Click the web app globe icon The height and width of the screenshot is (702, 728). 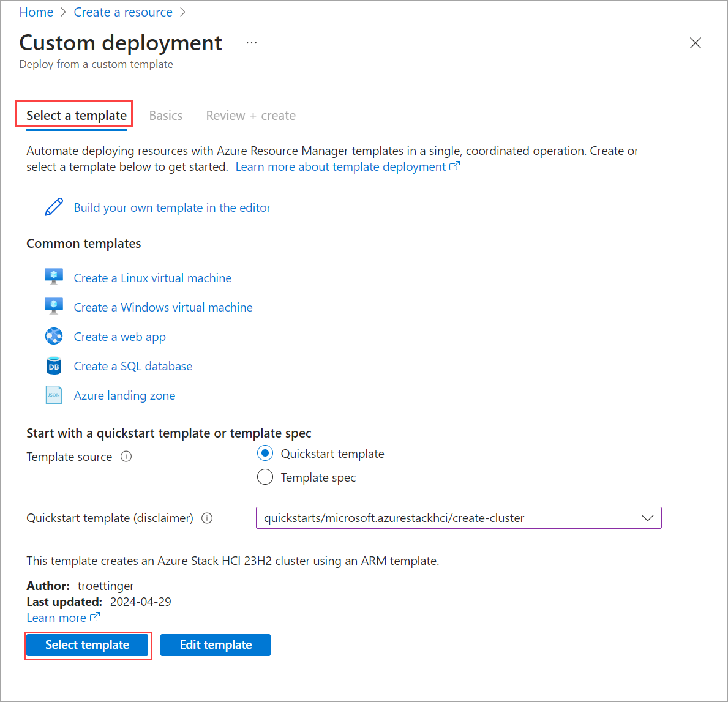[x=54, y=336]
